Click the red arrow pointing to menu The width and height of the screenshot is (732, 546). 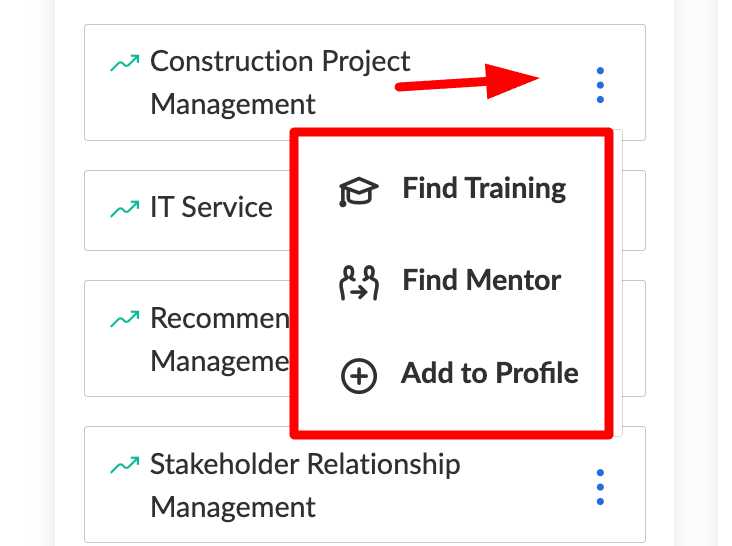pyautogui.click(x=467, y=82)
